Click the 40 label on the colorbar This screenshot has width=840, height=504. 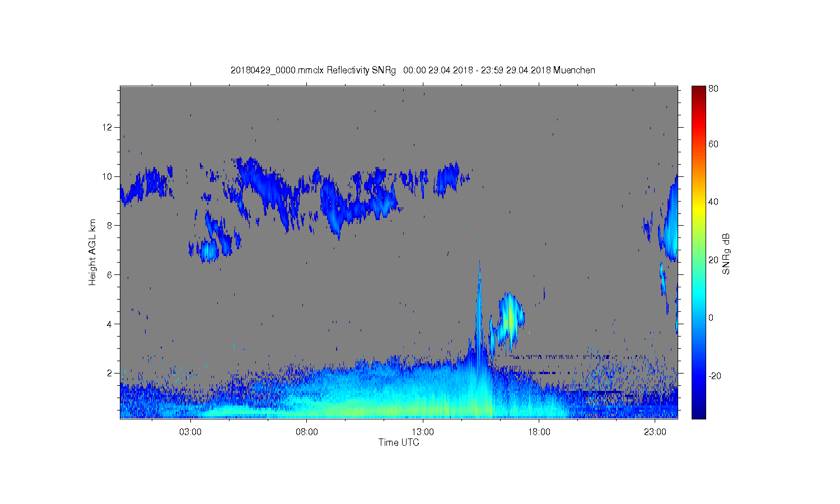click(713, 202)
